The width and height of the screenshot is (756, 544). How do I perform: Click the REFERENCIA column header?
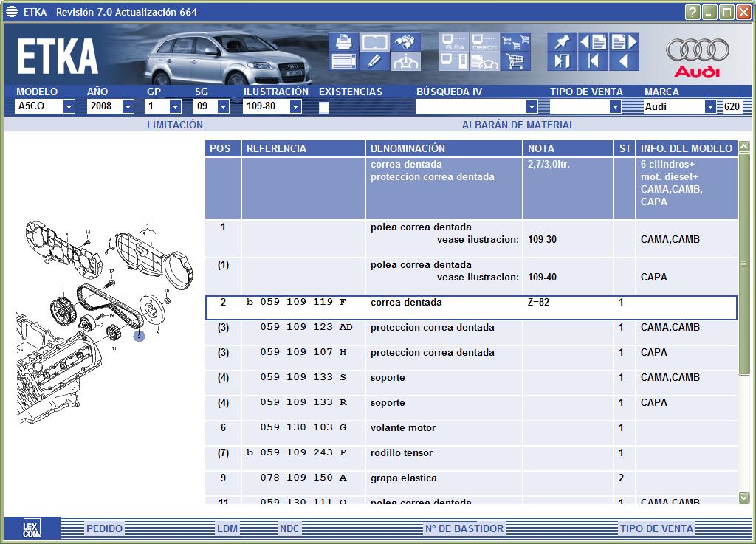(x=303, y=148)
